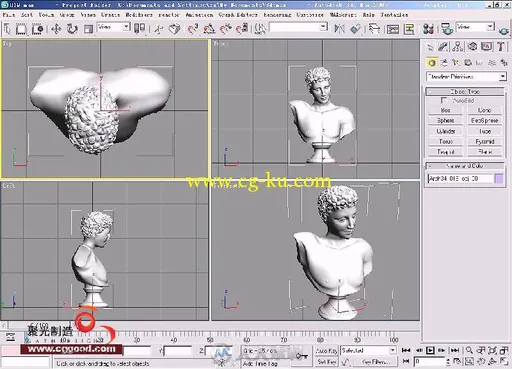Toggle the Spinner Snap icon

(242, 29)
